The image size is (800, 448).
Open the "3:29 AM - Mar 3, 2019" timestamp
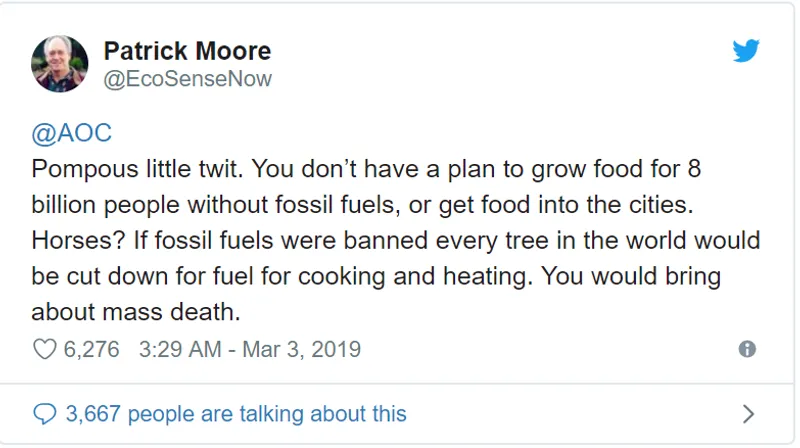point(251,349)
